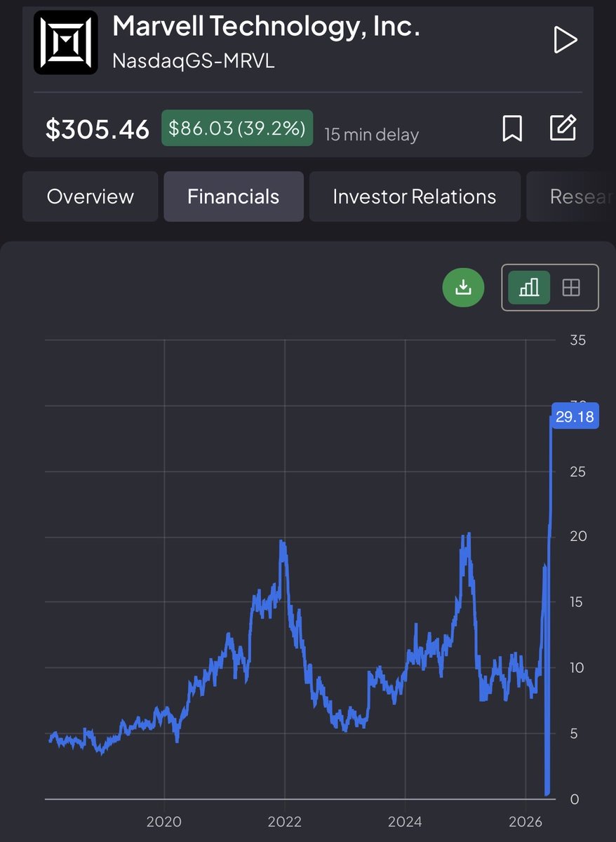Viewport: 616px width, 842px height.
Task: Tap the 20 y-axis label
Action: (x=578, y=537)
